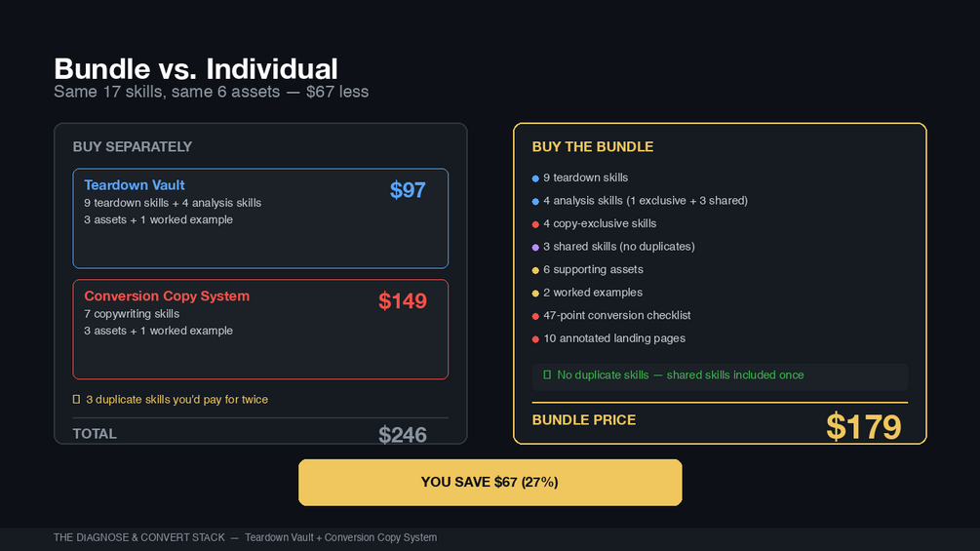Click the icon before No duplicate skills note

(547, 375)
